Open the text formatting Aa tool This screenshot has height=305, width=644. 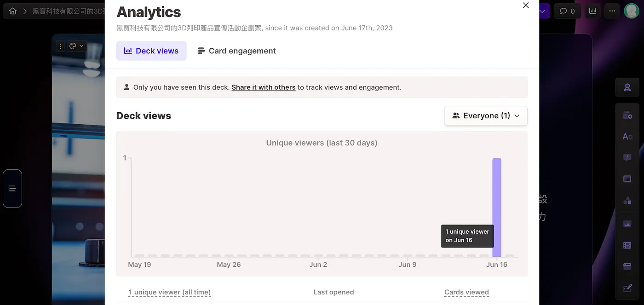[x=627, y=137]
